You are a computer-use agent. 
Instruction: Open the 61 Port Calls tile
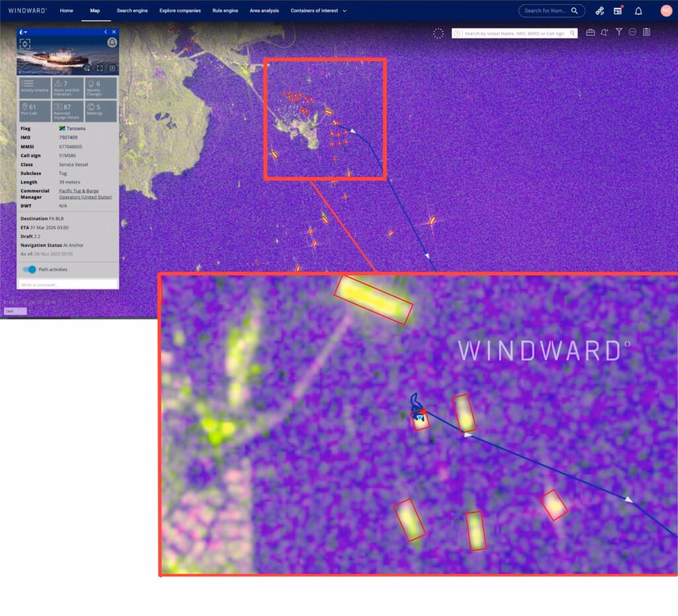coord(34,111)
